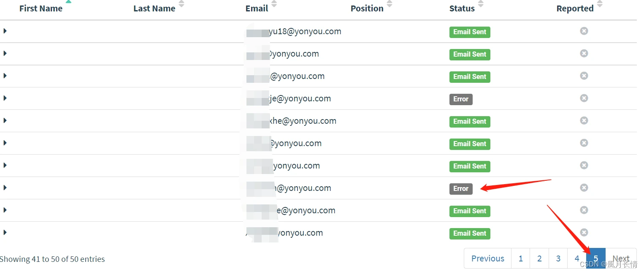Click reported icon for xhe@yonyou.com row
Screen dimensions: 644x272
coord(584,120)
